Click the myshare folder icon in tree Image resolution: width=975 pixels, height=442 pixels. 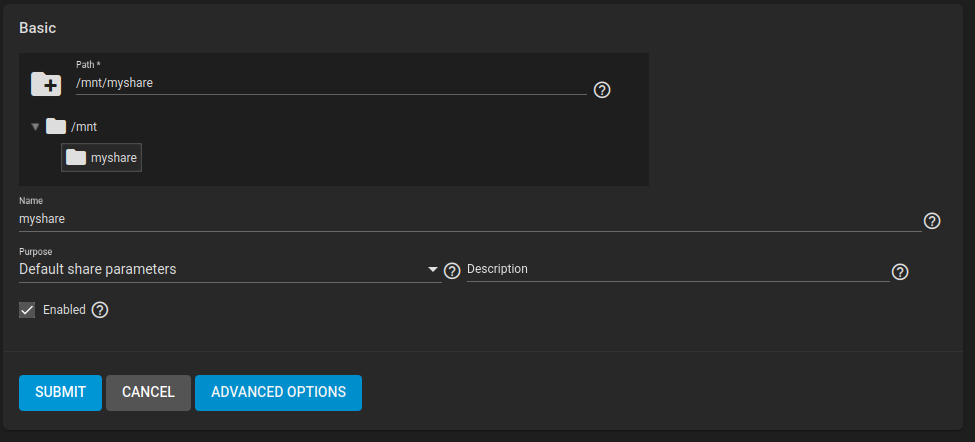pos(76,157)
